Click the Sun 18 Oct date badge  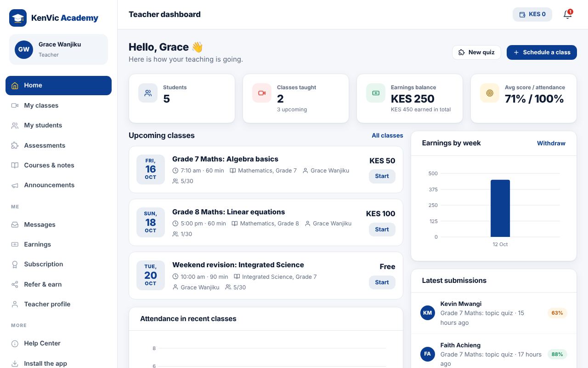[x=151, y=222]
